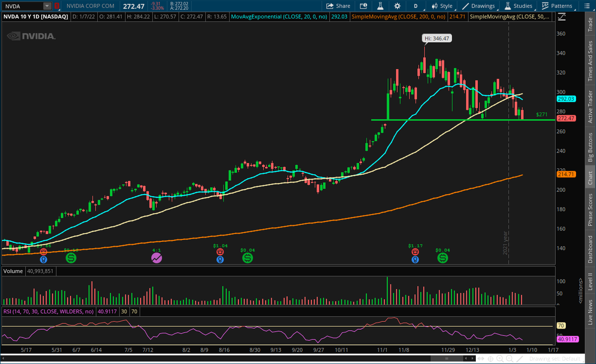
Task: Open the Level II side tab
Action: (x=590, y=282)
